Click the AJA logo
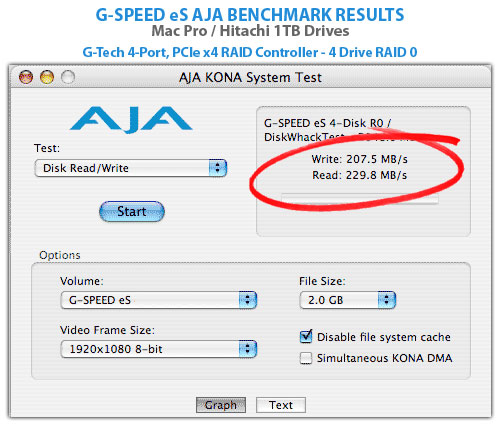The height and width of the screenshot is (425, 500). click(x=131, y=119)
